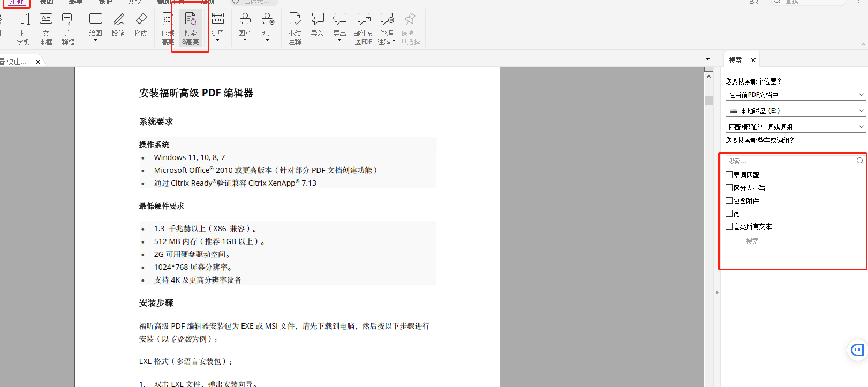
Task: Open the 匹配精确的单词或词组 match type dropdown
Action: coord(796,126)
